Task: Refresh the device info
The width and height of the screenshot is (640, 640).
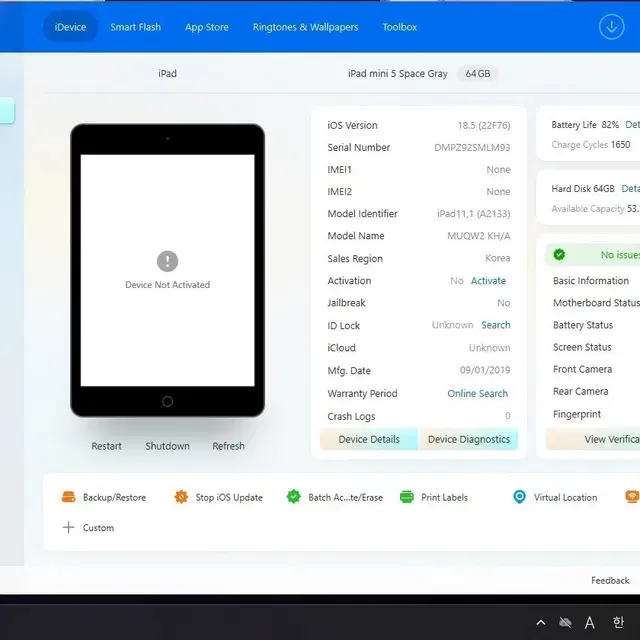Action: pos(228,446)
